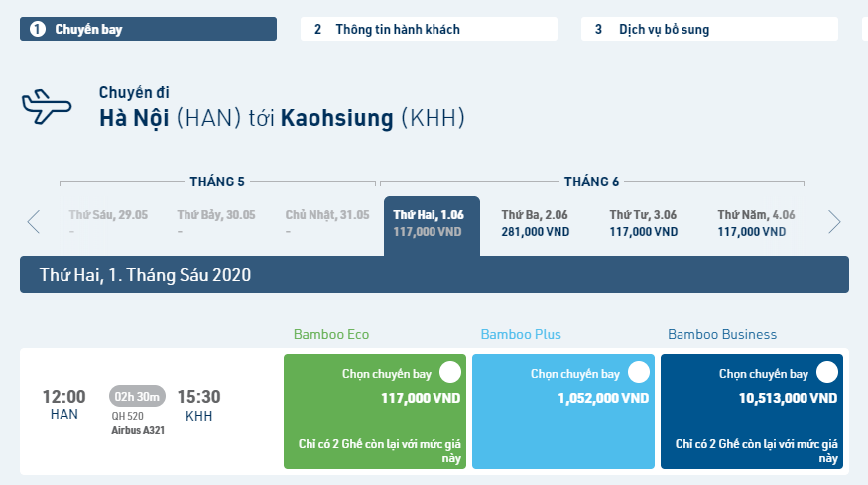The image size is (868, 485).
Task: Select Thứ Tư 3.06 date
Action: coord(643,223)
